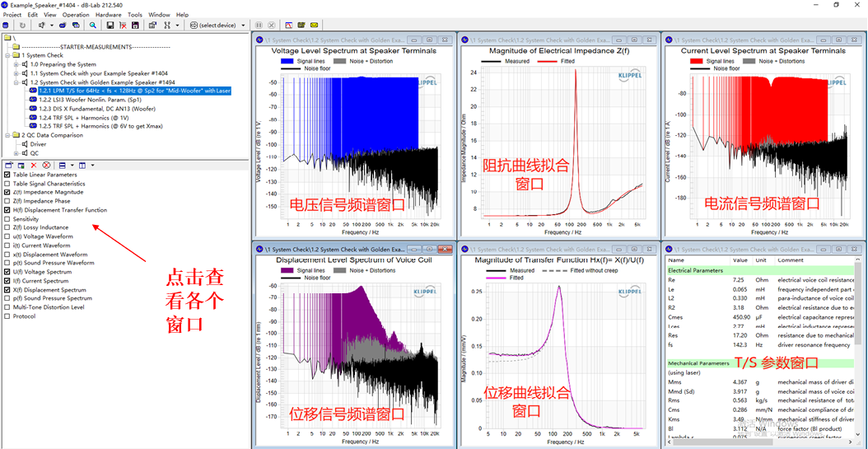Click the yellow envelope toolbar icon
The height and width of the screenshot is (449, 868).
point(314,26)
